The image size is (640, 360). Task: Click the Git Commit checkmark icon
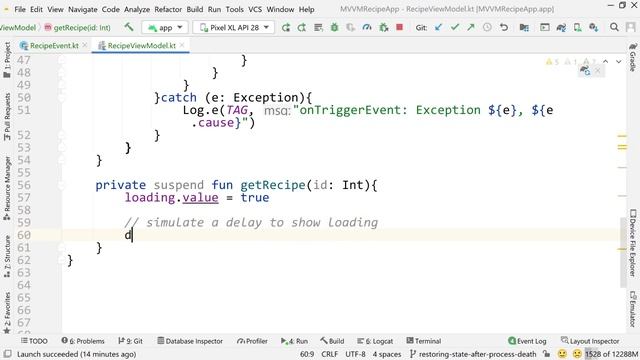(455, 27)
